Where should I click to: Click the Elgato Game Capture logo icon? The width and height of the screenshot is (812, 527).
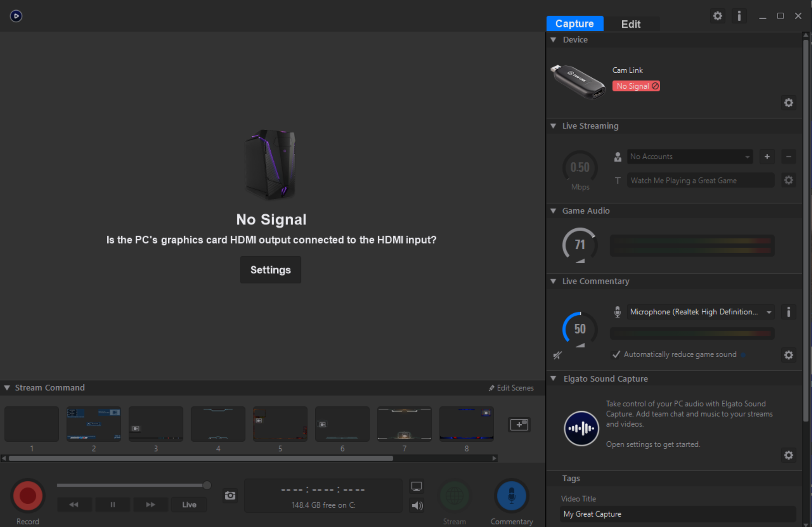pyautogui.click(x=16, y=16)
